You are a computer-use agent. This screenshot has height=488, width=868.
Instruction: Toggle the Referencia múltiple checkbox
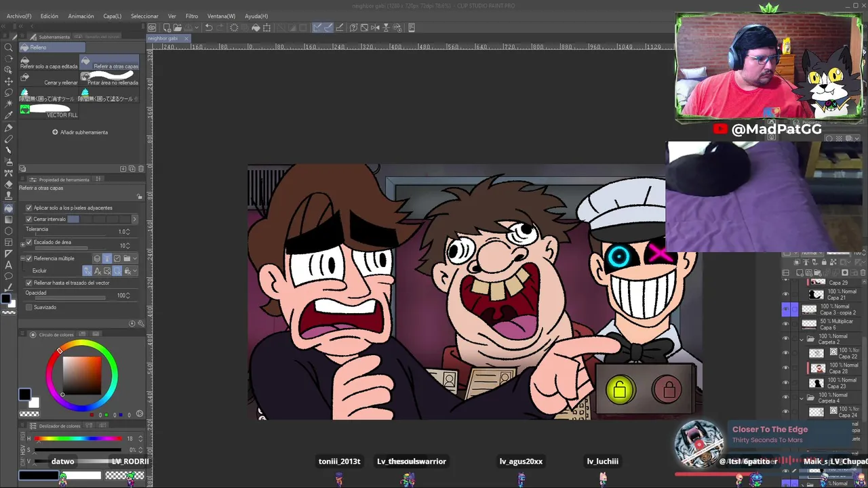click(28, 258)
